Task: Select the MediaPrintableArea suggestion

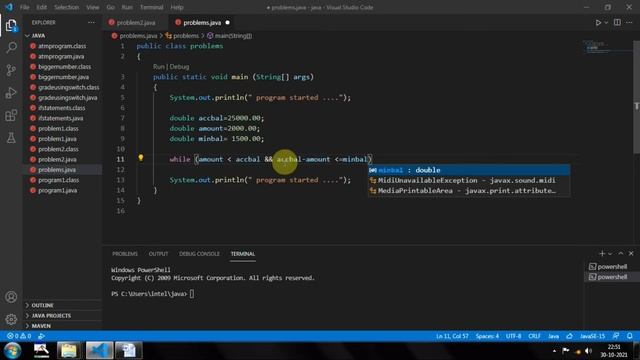Action: 469,191
